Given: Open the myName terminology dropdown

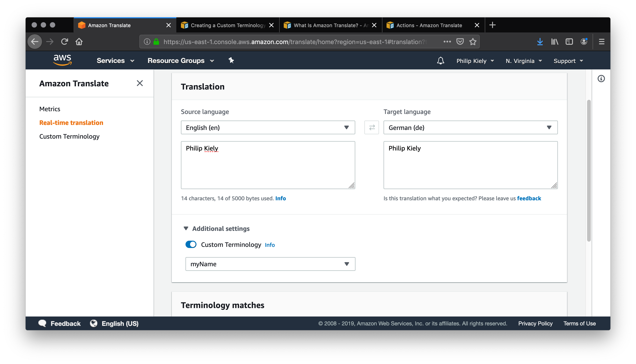Looking at the screenshot, I should (x=270, y=264).
